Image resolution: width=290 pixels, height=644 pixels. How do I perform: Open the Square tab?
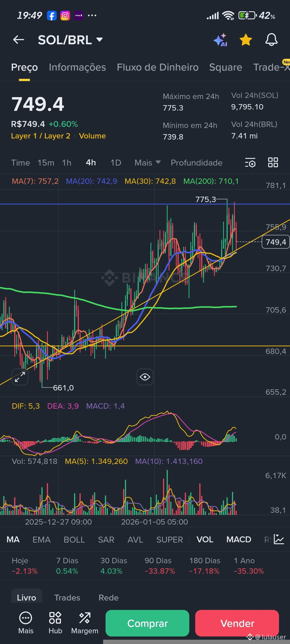point(226,67)
